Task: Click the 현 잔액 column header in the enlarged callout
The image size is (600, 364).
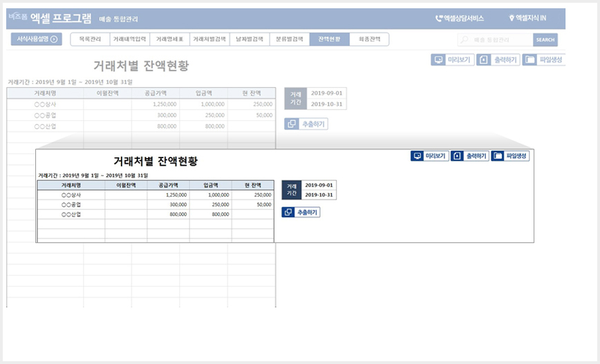Action: point(252,185)
